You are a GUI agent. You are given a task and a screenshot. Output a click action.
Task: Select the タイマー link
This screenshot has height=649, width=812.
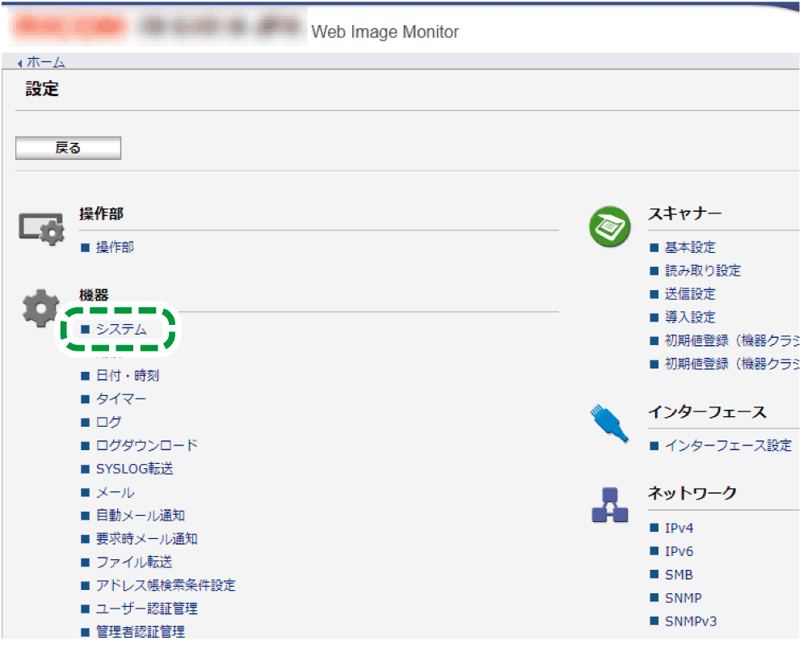point(121,399)
